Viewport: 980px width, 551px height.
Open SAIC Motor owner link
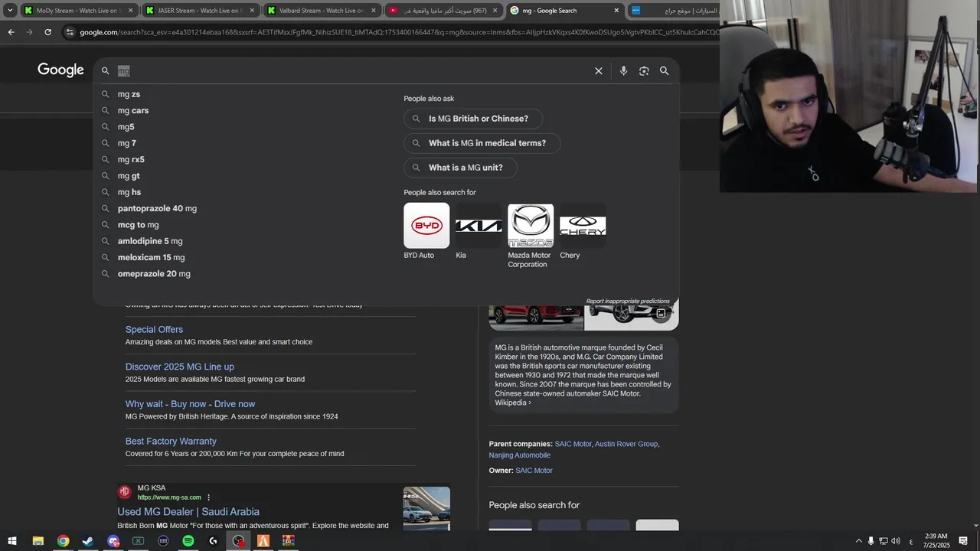(534, 471)
